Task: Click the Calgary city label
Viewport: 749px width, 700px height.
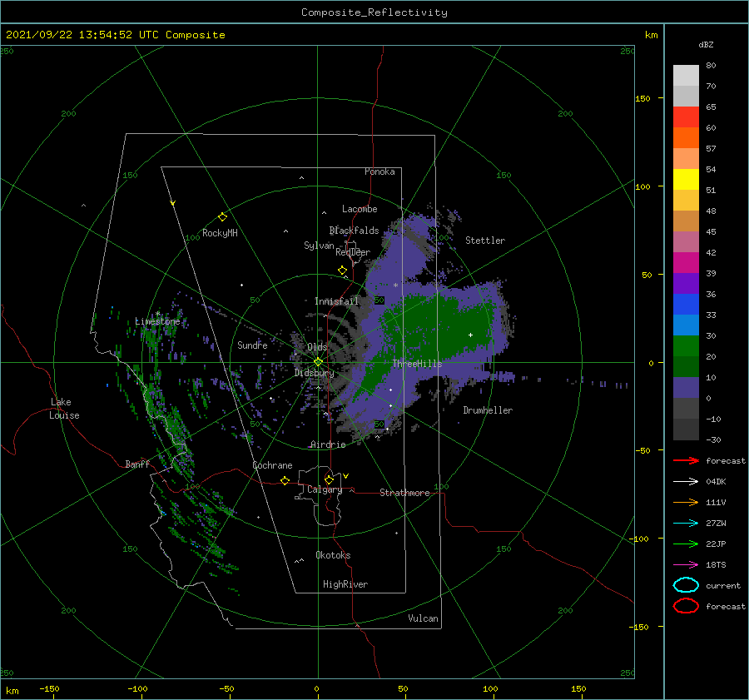Action: point(325,489)
